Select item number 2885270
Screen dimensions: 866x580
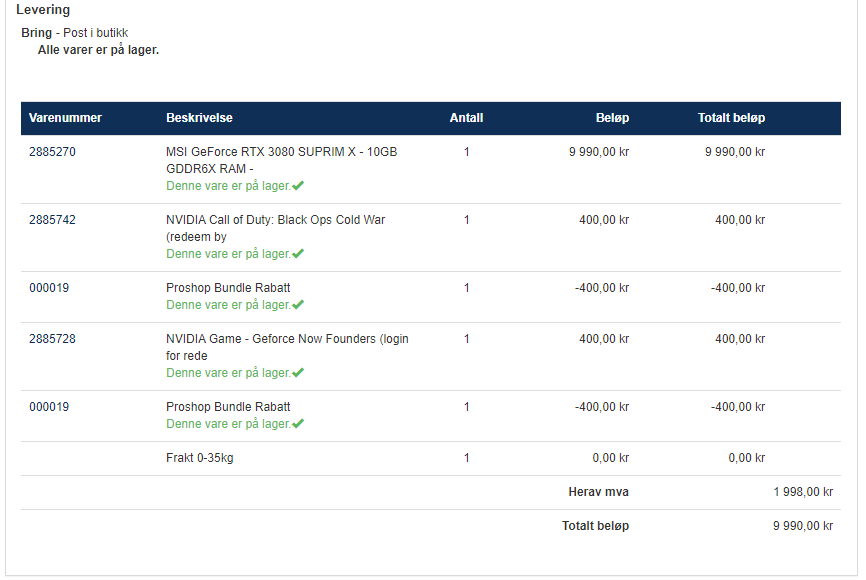(x=52, y=152)
